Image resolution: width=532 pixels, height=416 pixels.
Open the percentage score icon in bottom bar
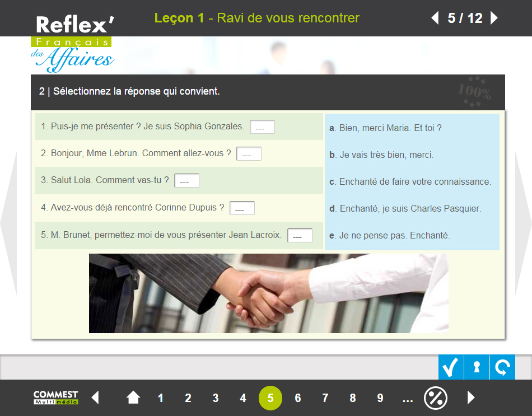tap(435, 398)
